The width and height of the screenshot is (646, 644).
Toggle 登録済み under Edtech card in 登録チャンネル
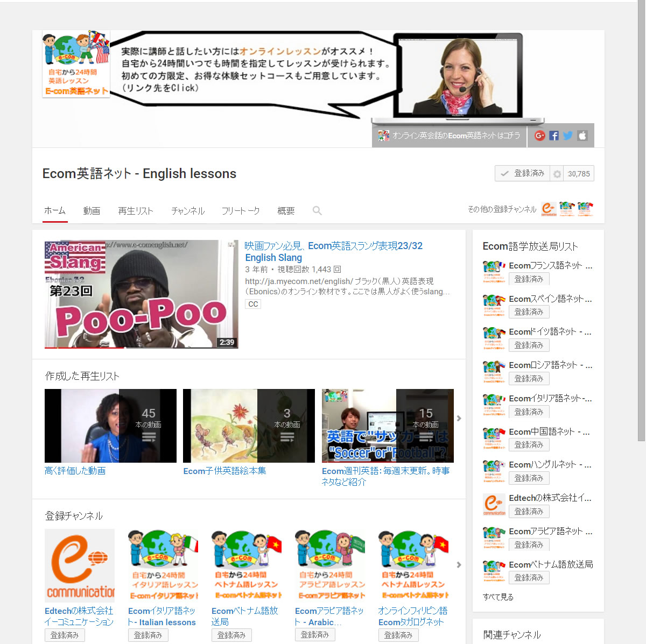(x=65, y=635)
